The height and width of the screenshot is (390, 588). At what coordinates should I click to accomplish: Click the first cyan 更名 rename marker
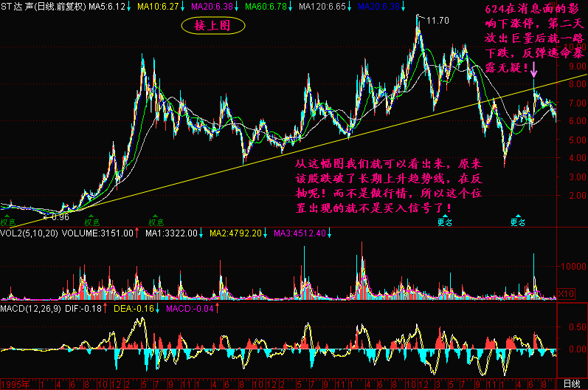point(444,221)
